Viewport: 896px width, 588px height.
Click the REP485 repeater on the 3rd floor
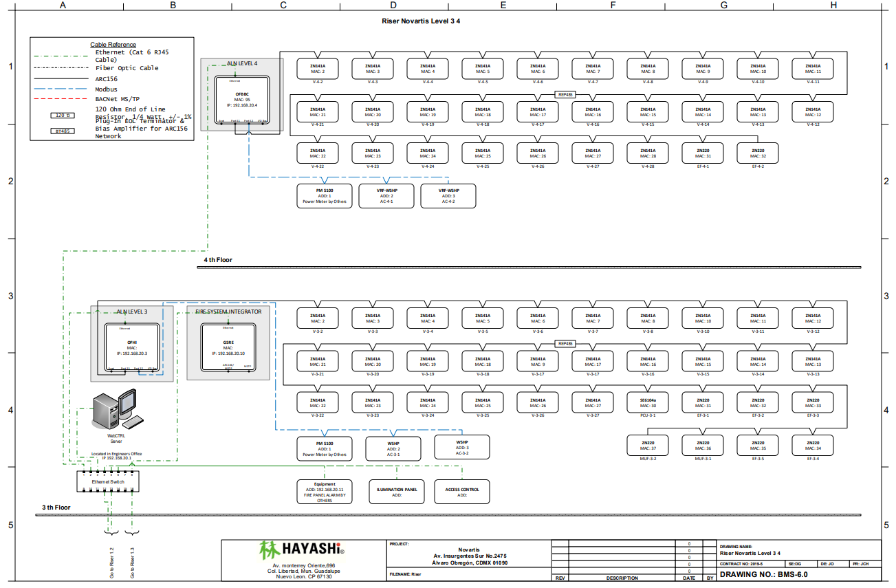[x=565, y=344]
